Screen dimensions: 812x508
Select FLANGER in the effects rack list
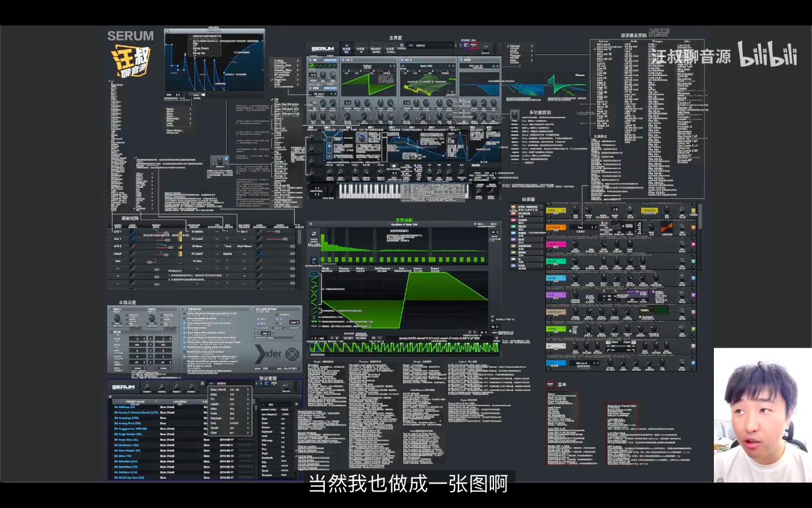(527, 220)
